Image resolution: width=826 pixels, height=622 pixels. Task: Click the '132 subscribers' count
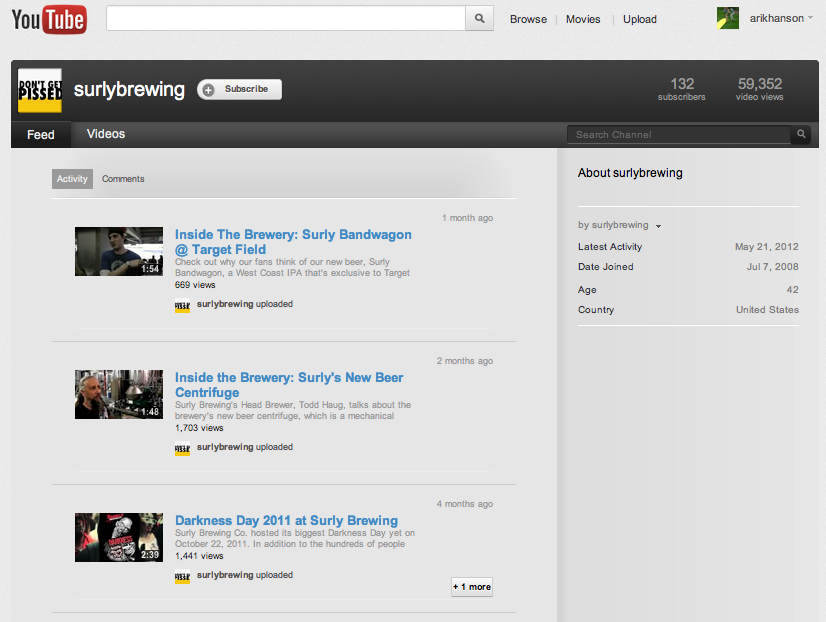[682, 88]
